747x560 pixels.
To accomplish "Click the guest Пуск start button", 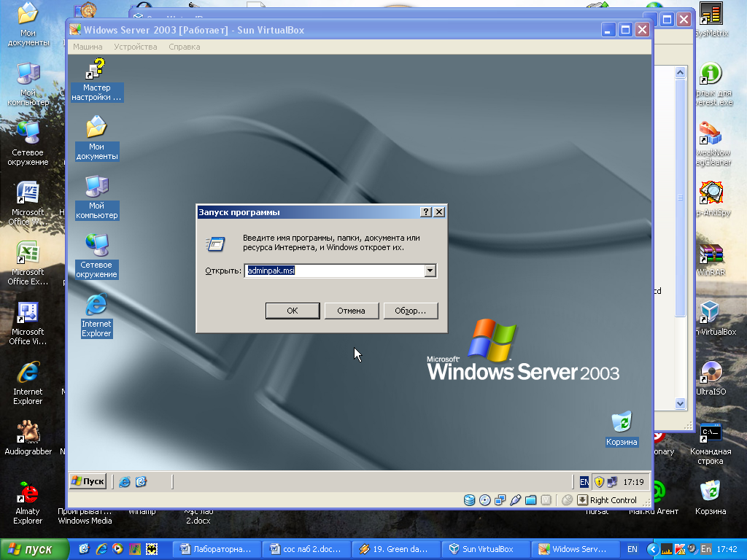I will tap(88, 481).
